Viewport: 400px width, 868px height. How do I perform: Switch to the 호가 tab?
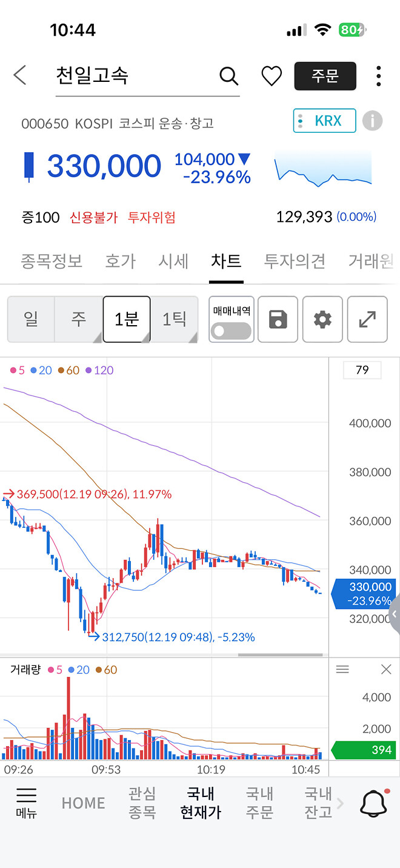click(x=119, y=261)
